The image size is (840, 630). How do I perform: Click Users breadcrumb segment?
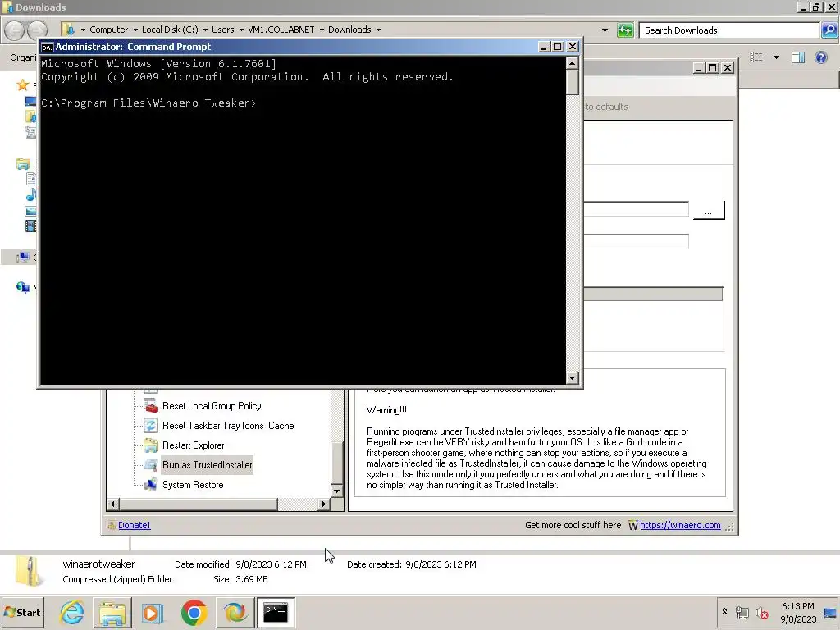click(223, 30)
